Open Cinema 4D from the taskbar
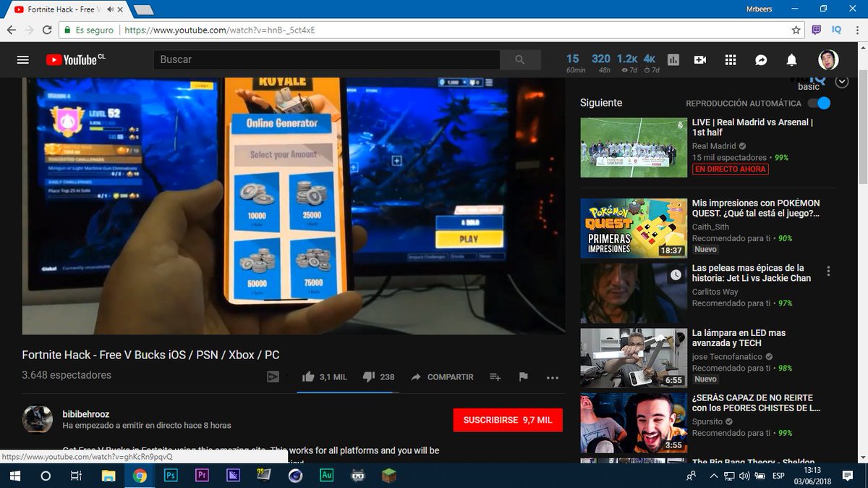The height and width of the screenshot is (488, 868). click(x=295, y=476)
